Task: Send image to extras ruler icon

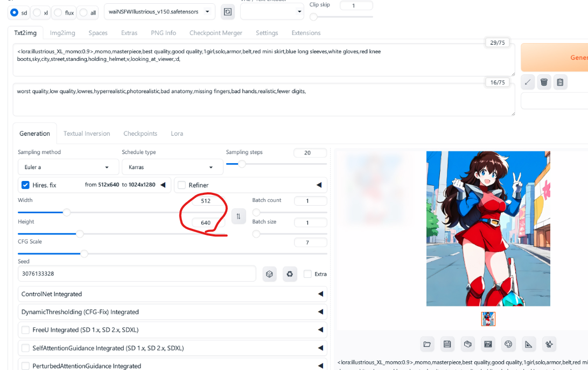Action: 528,344
